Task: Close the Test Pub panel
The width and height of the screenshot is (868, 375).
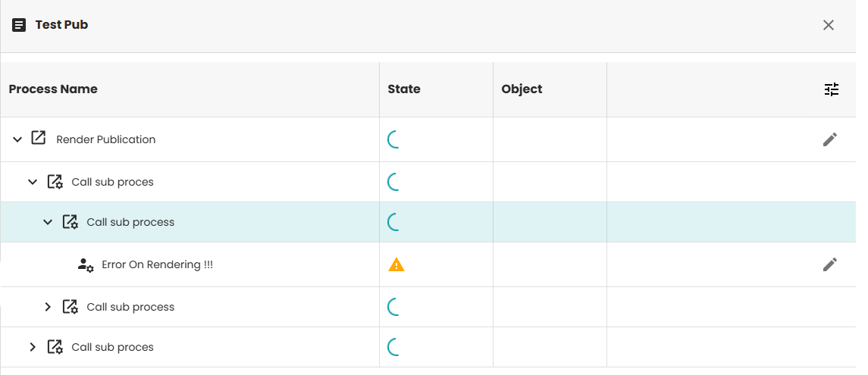Action: point(829,25)
